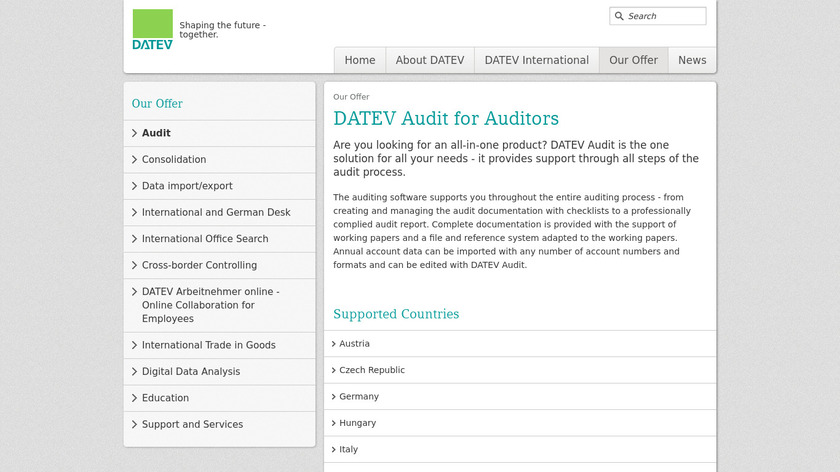Open the Home navigation tab
Viewport: 840px width, 472px height.
[360, 60]
